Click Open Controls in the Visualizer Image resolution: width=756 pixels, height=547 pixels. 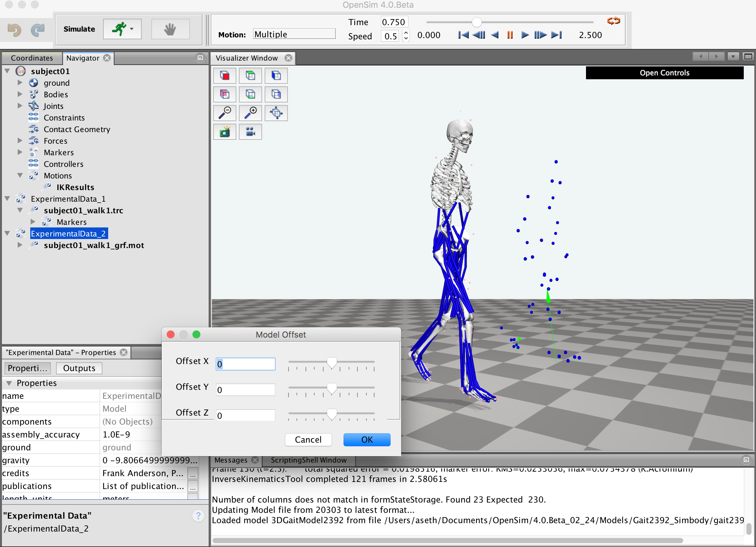point(664,73)
